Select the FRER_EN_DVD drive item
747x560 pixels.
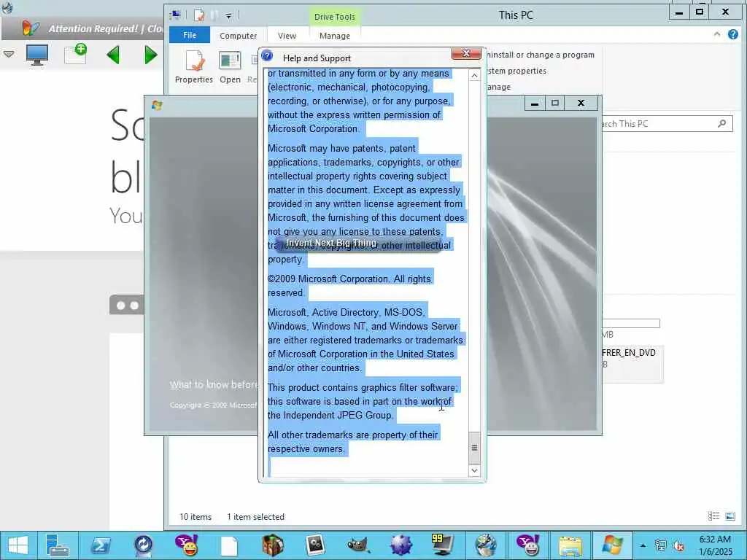(x=632, y=365)
